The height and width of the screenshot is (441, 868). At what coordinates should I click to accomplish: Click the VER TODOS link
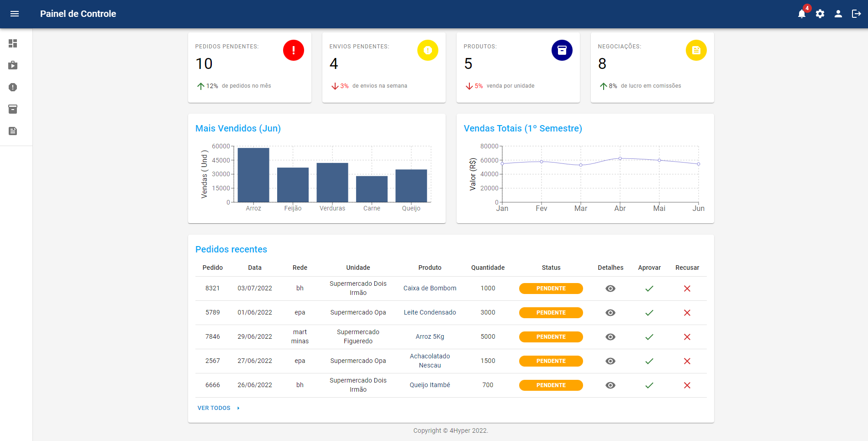214,408
